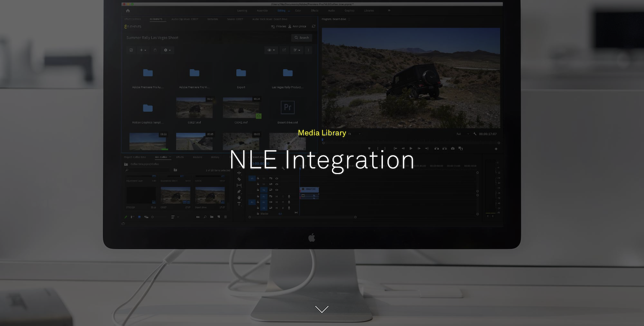The height and width of the screenshot is (326, 644).
Task: Open the gear settings dropdown in Elements panel
Action: 167,50
